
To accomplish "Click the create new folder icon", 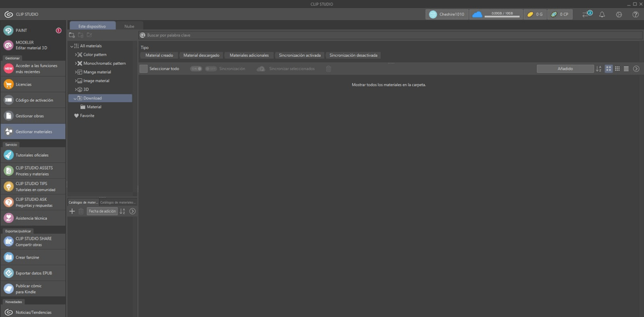I will point(72,35).
